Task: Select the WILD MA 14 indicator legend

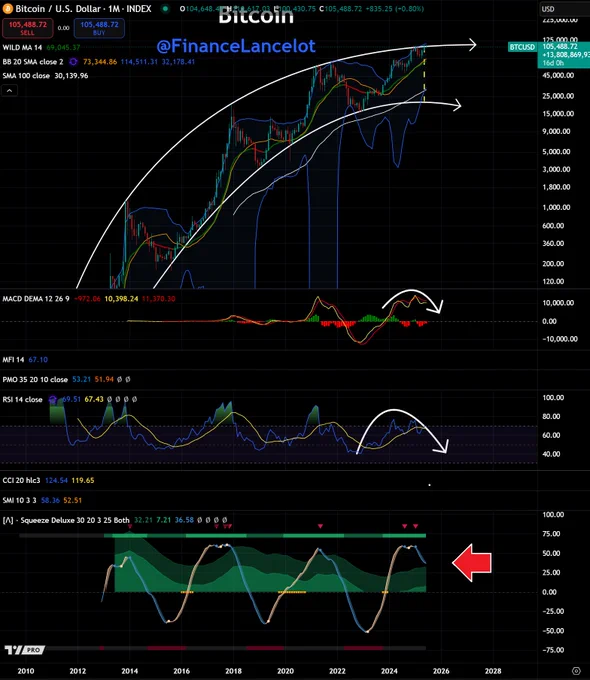Action: tap(23, 48)
